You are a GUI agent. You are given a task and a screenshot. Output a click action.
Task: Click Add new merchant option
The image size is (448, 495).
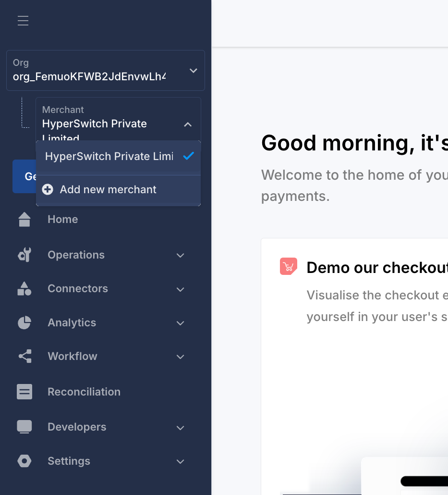point(108,190)
